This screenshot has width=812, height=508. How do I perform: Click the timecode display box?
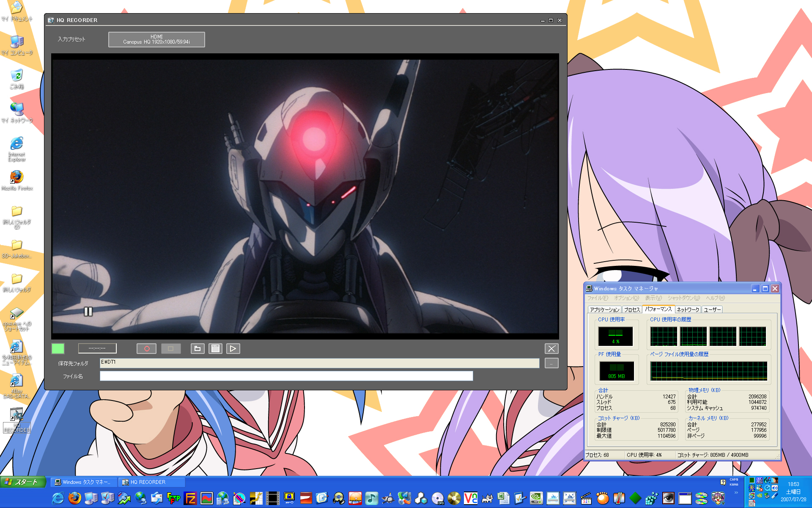click(x=97, y=348)
